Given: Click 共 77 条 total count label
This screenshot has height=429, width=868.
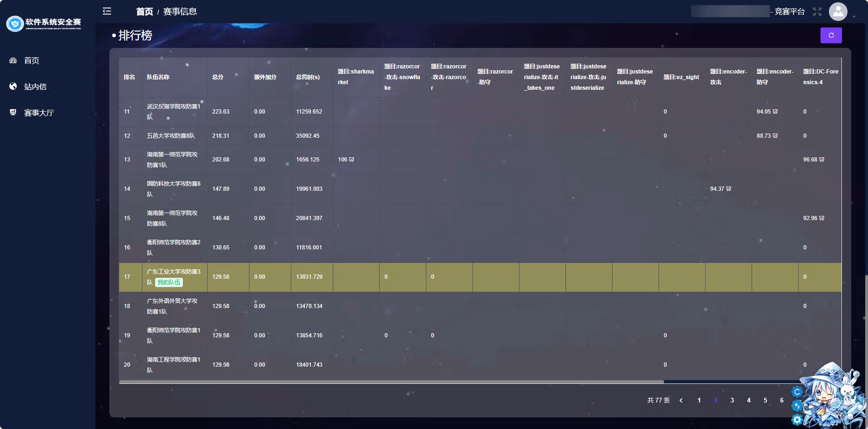Looking at the screenshot, I should [x=659, y=400].
